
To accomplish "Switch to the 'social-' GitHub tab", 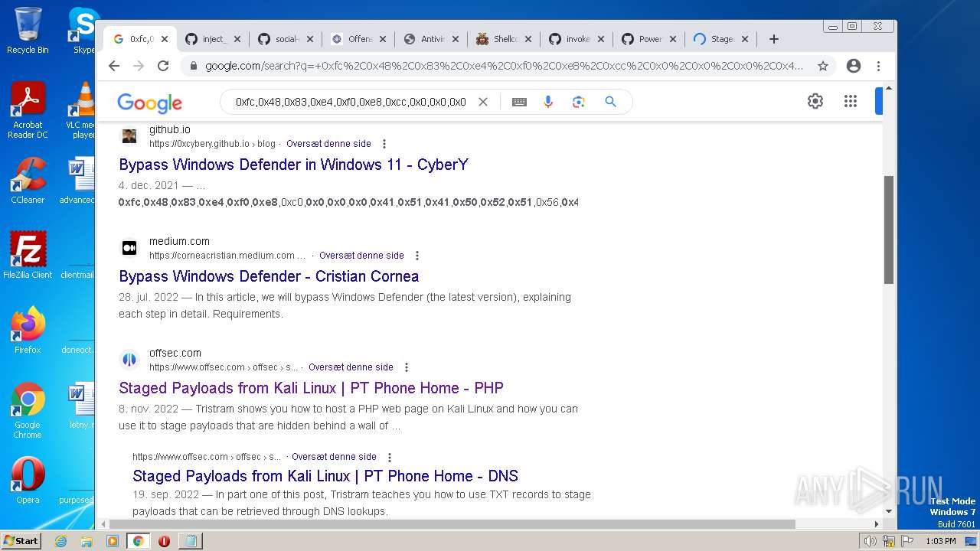I will (x=286, y=39).
